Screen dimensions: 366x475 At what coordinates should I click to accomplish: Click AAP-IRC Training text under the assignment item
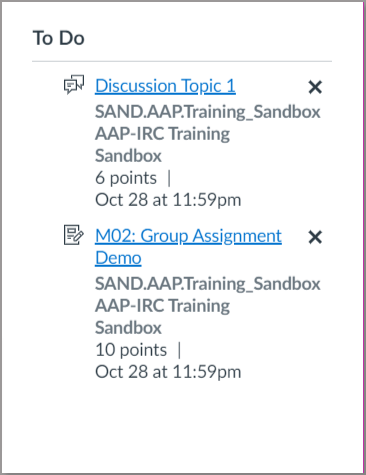162,306
